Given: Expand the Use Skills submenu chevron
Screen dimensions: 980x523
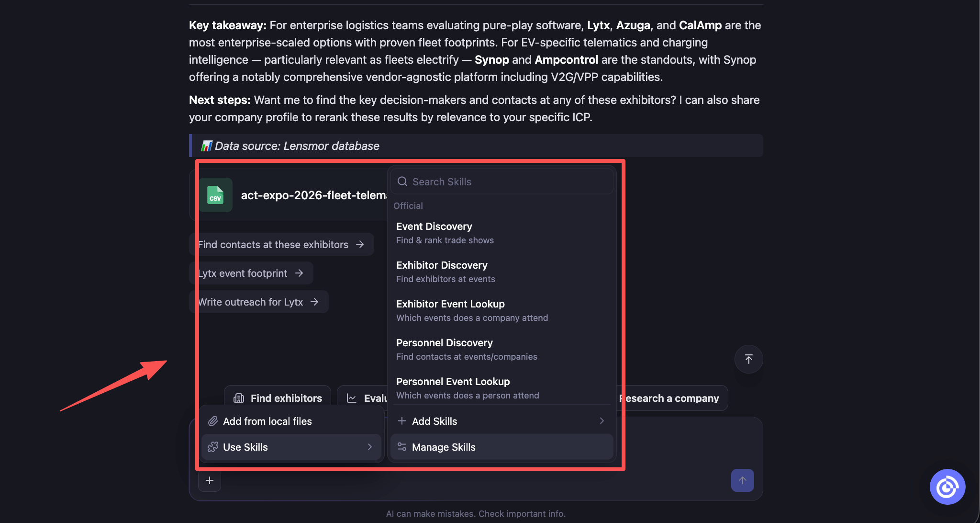Looking at the screenshot, I should pyautogui.click(x=370, y=447).
